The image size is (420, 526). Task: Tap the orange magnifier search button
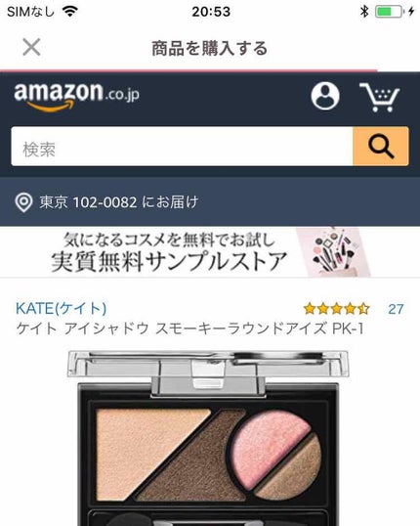381,147
